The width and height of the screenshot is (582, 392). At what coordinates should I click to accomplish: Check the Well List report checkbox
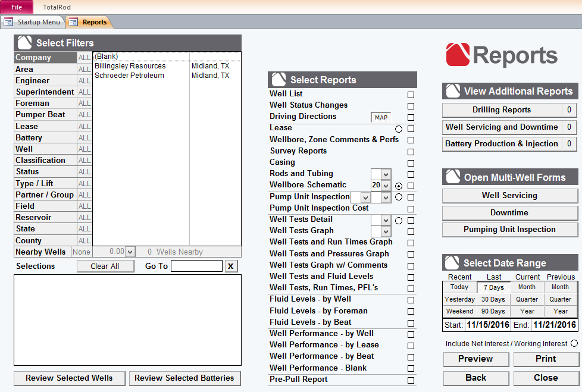411,95
